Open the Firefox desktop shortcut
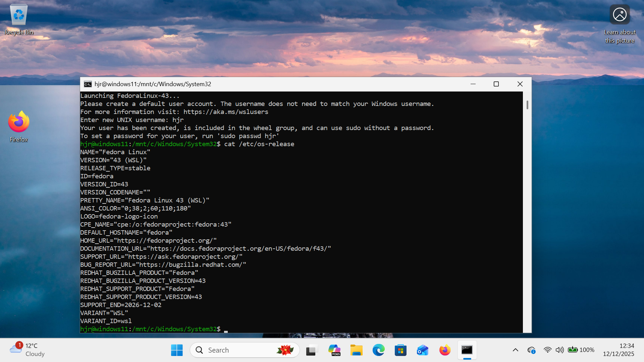 pyautogui.click(x=19, y=126)
